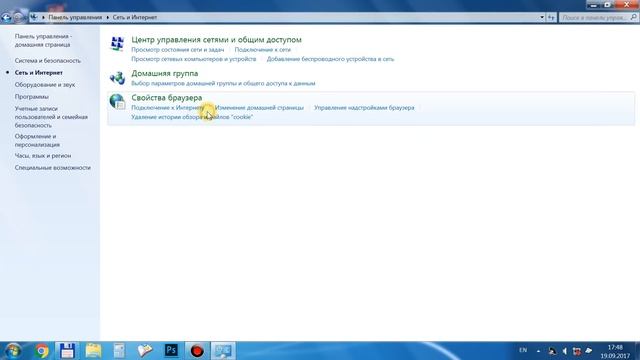The height and width of the screenshot is (360, 640).
Task: Open Изменение домашней страницы link
Action: click(259, 108)
